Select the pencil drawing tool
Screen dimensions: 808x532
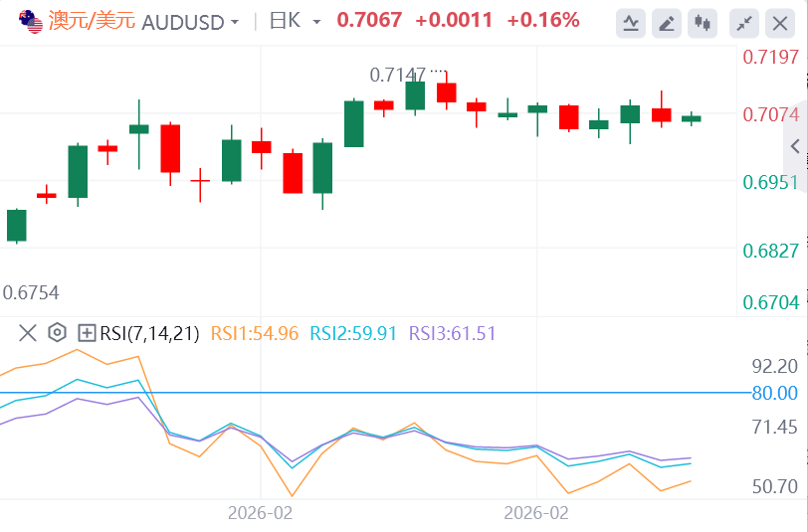(x=667, y=23)
